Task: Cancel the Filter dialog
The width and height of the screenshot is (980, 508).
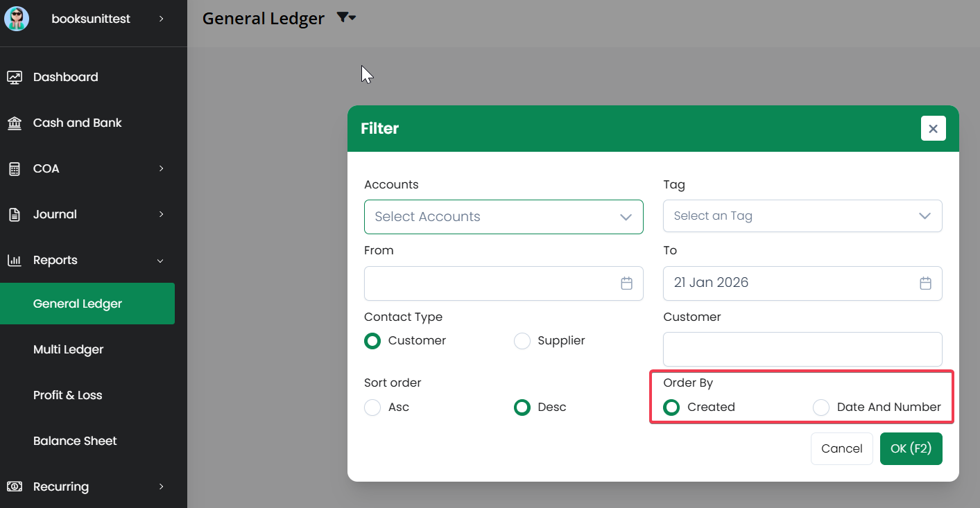Action: 841,448
